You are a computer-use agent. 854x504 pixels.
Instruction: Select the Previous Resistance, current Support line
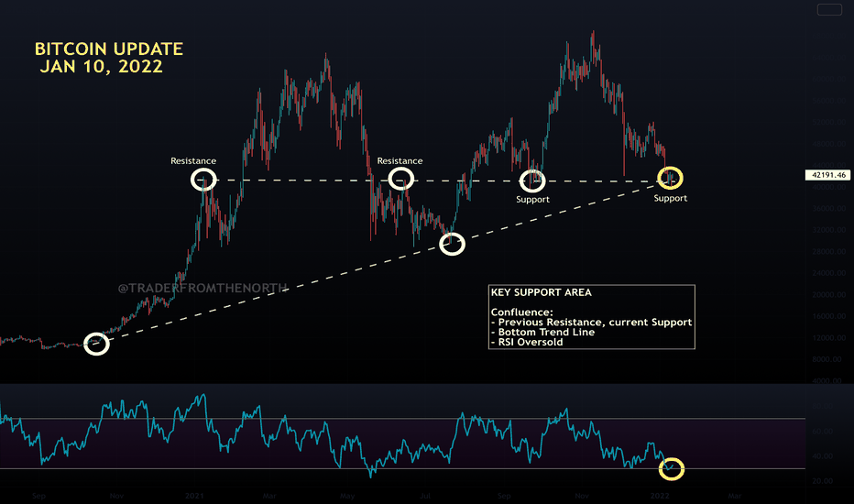tap(592, 322)
